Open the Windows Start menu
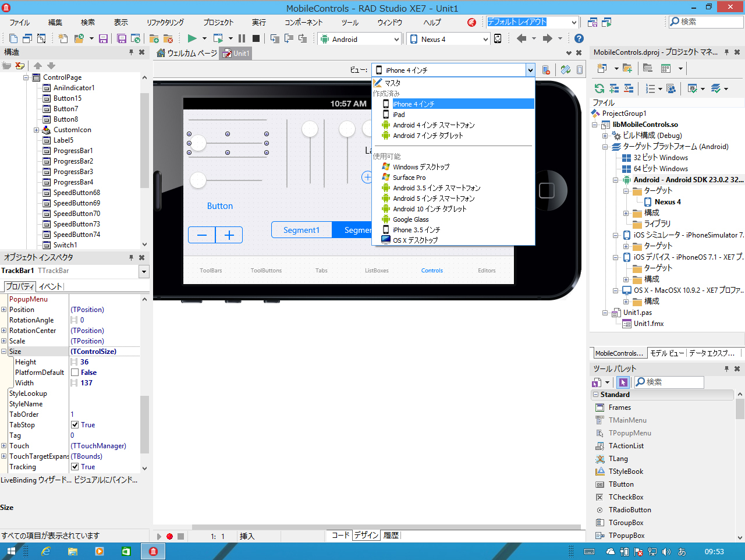 pyautogui.click(x=11, y=551)
